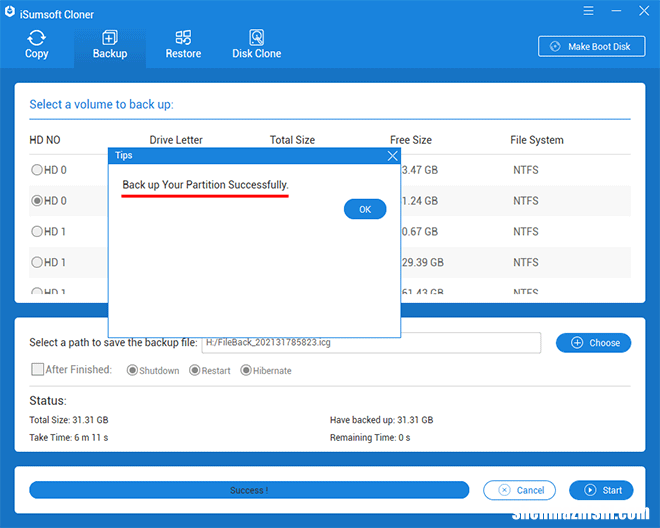The width and height of the screenshot is (660, 528).
Task: Close the Tips dialog
Action: tap(392, 156)
